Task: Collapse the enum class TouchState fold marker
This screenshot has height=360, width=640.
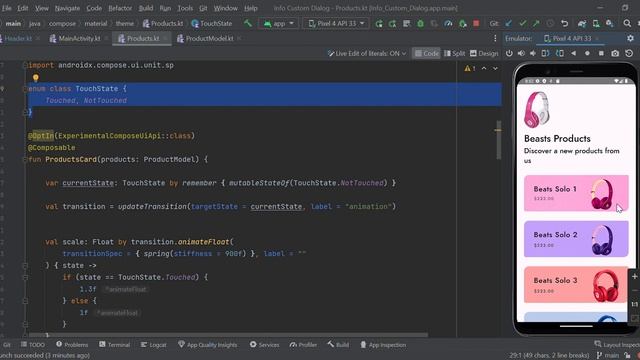Action: coord(25,89)
